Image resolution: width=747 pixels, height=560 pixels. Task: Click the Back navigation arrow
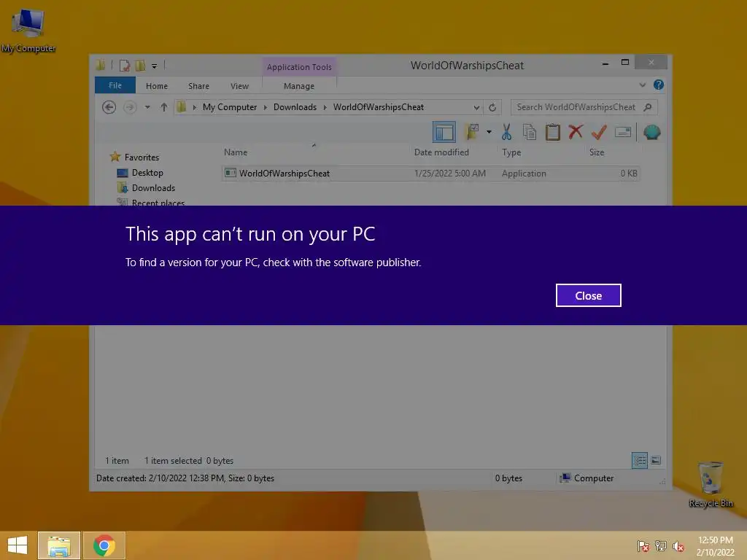109,107
